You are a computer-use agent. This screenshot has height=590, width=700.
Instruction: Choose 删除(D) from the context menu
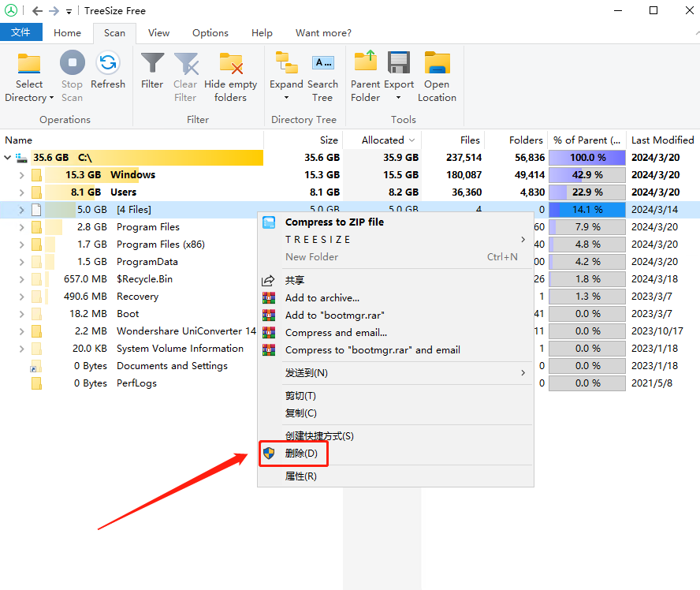pyautogui.click(x=301, y=454)
